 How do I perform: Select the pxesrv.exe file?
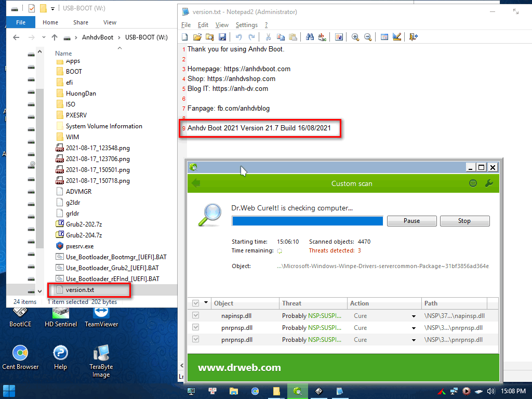point(79,246)
